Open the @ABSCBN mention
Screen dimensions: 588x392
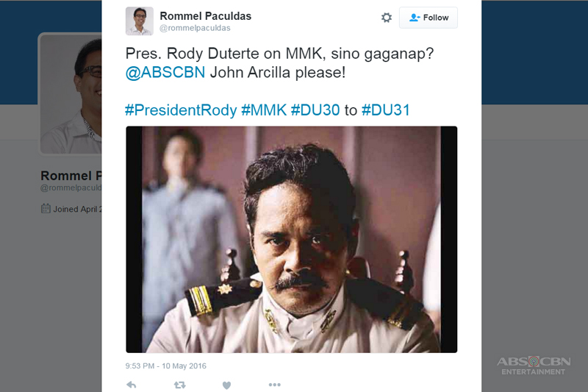point(165,72)
